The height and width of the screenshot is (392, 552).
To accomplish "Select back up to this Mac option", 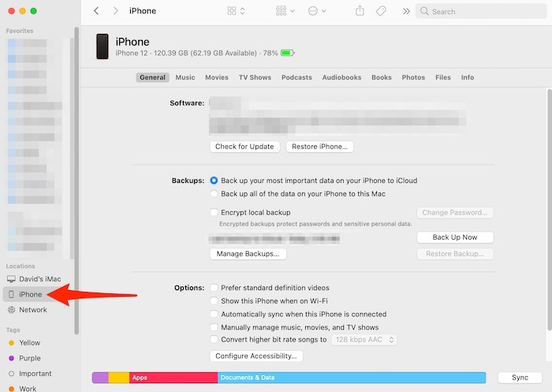I will click(214, 194).
